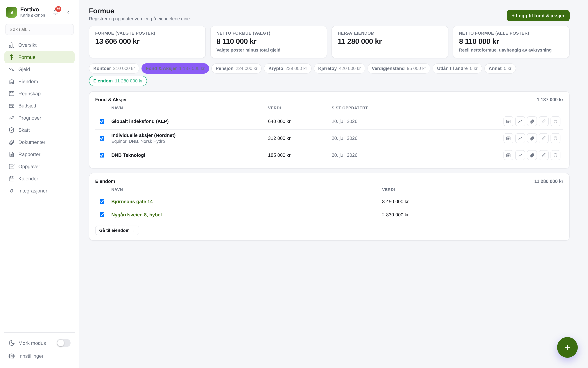Click the Rapporter document icon
588x368 pixels.
(12, 155)
